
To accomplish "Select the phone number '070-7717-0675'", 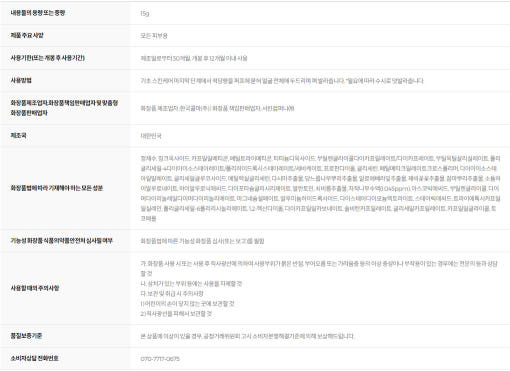I will tap(160, 359).
